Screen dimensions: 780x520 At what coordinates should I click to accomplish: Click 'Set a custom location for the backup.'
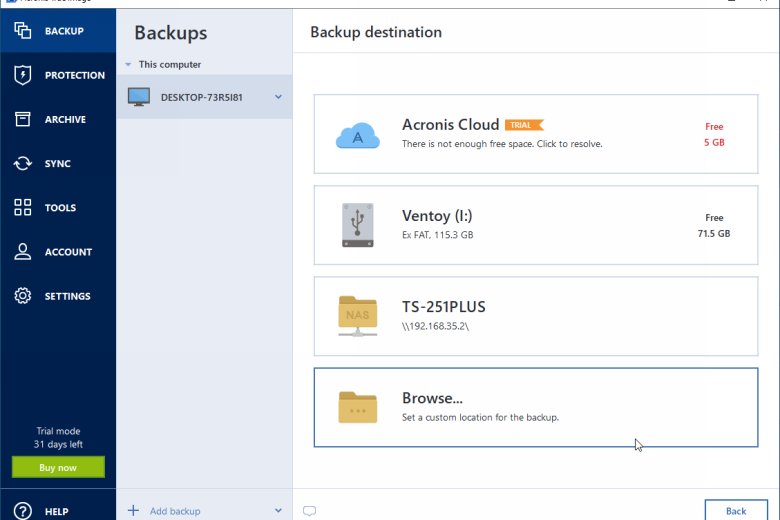pyautogui.click(x=481, y=417)
